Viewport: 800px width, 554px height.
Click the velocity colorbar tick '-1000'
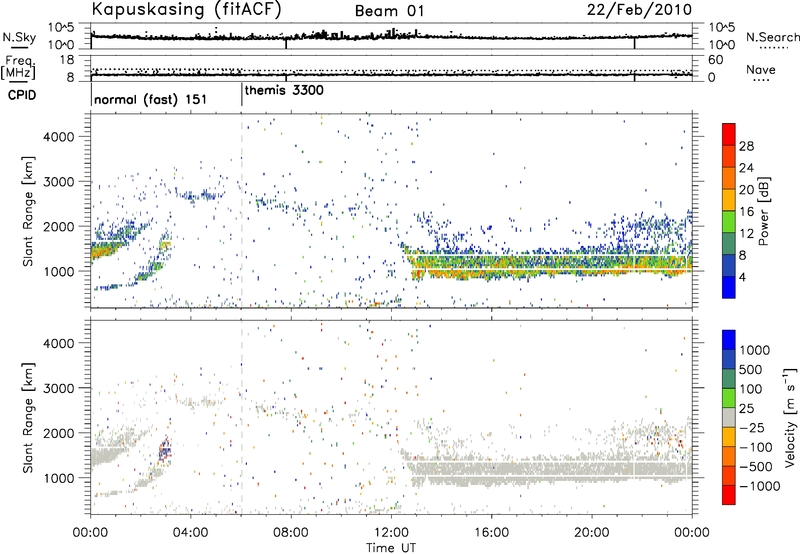760,486
